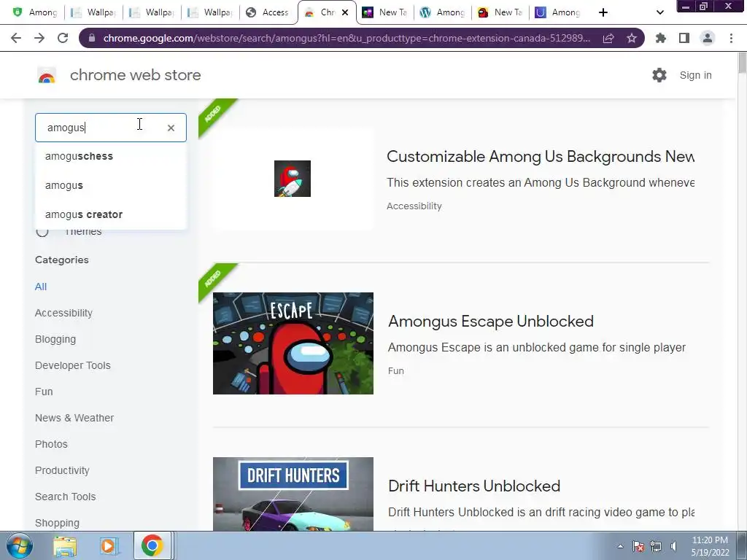Open the volume speaker tray icon
Screen dimensions: 747x560
pos(673,546)
